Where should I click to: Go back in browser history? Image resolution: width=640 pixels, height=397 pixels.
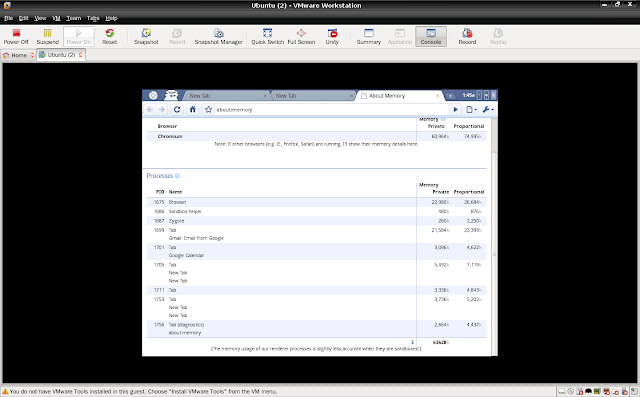pyautogui.click(x=150, y=109)
